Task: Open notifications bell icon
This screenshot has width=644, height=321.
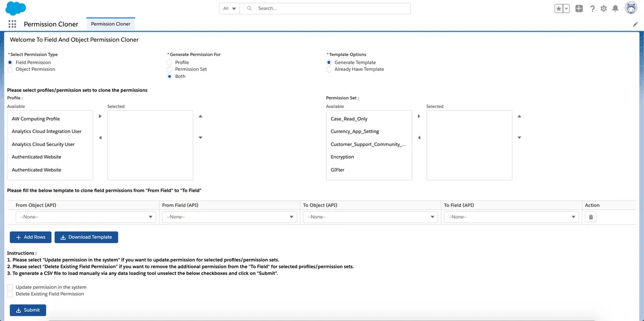Action: point(616,9)
